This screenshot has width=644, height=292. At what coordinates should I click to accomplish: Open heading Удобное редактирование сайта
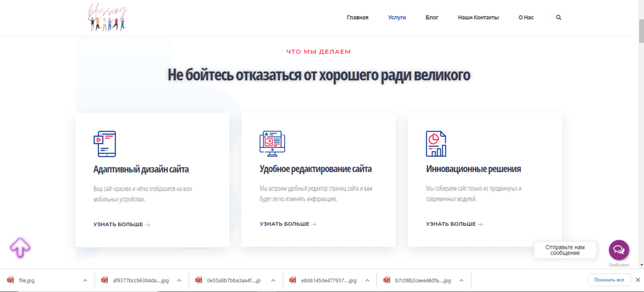click(x=316, y=169)
